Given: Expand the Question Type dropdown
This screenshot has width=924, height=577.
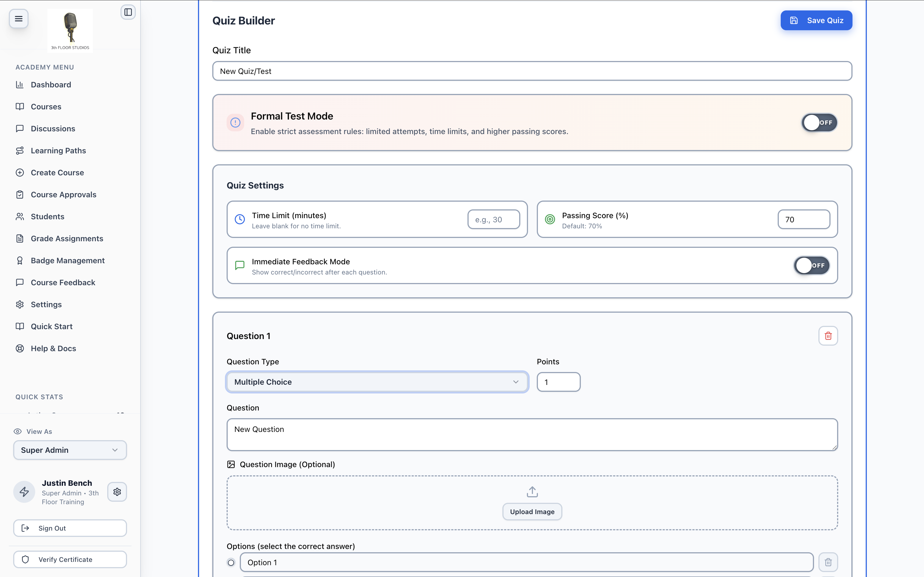Looking at the screenshot, I should [377, 382].
